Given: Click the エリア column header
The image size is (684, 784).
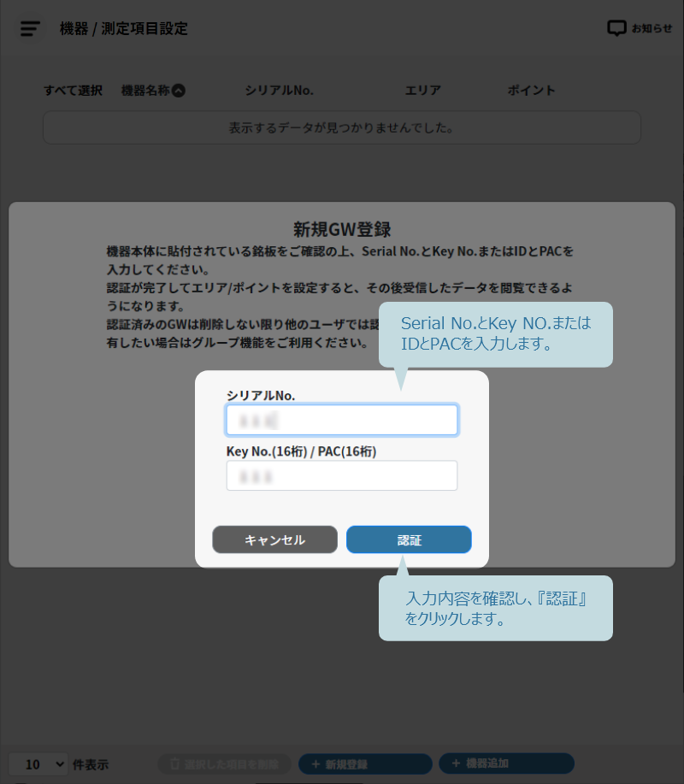Looking at the screenshot, I should tap(423, 91).
